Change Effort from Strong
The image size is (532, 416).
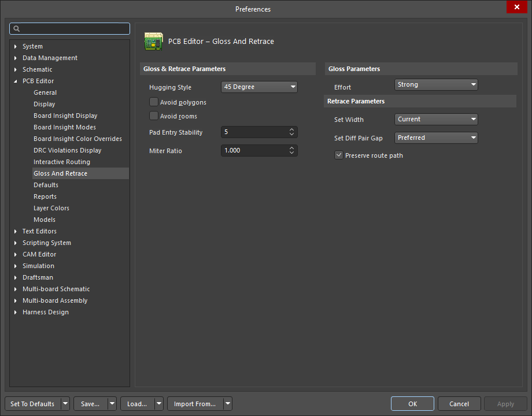coord(475,84)
